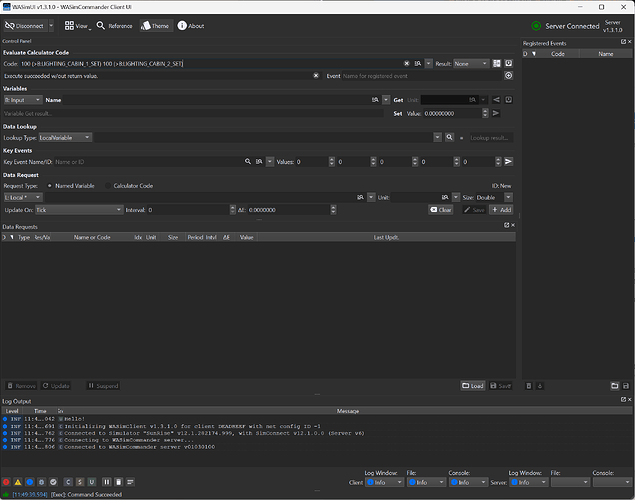
Task: Toggle the yellow Warning log level filter
Action: 18,482
